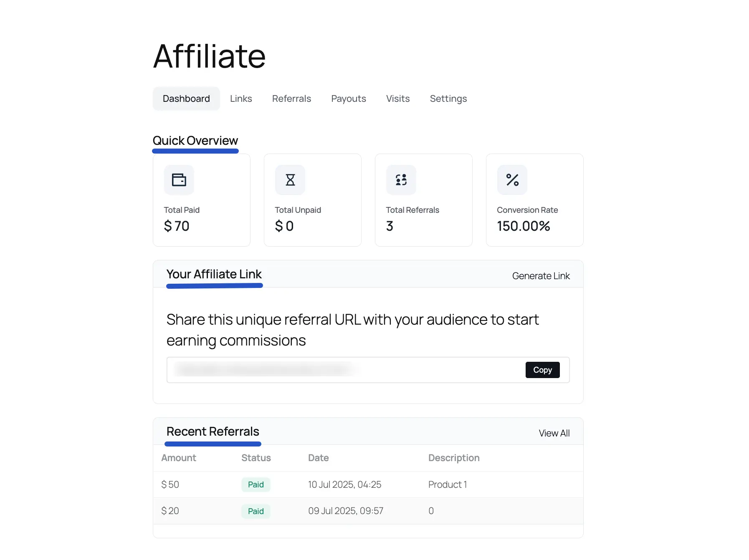Click the people icon on Total Referrals card
The width and height of the screenshot is (749, 560).
coord(401,180)
